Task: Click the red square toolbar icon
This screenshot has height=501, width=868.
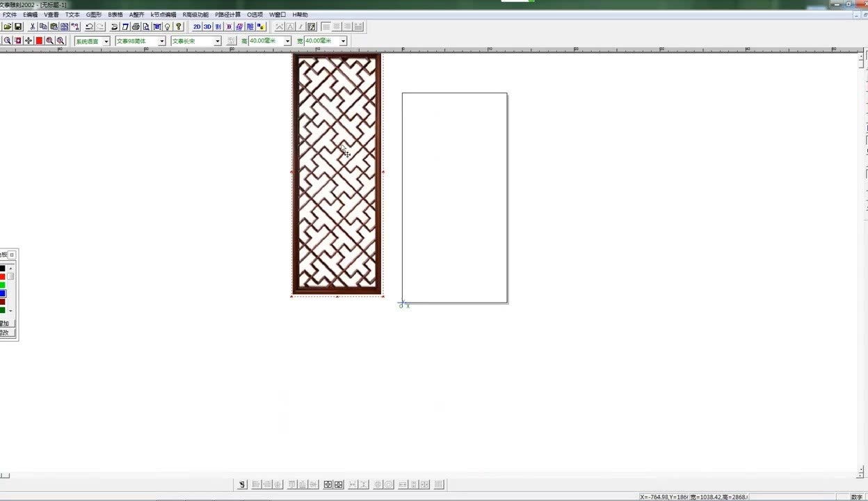Action: coord(39,41)
